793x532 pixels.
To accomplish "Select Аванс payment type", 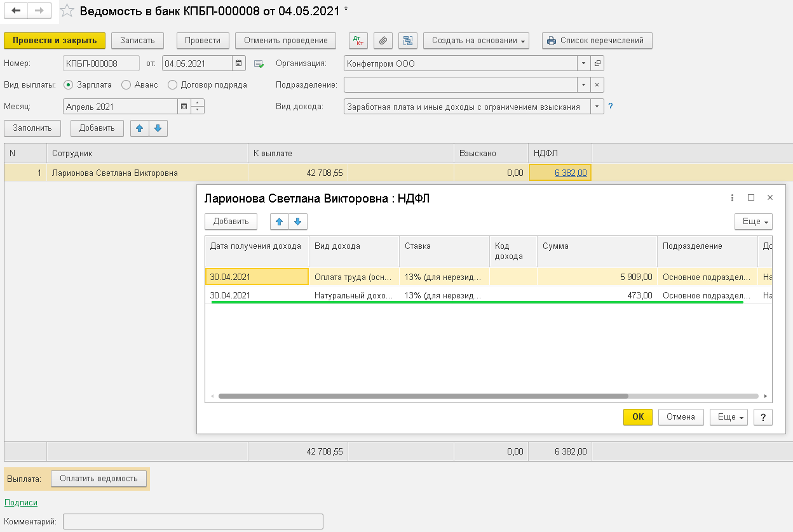I will pyautogui.click(x=126, y=84).
